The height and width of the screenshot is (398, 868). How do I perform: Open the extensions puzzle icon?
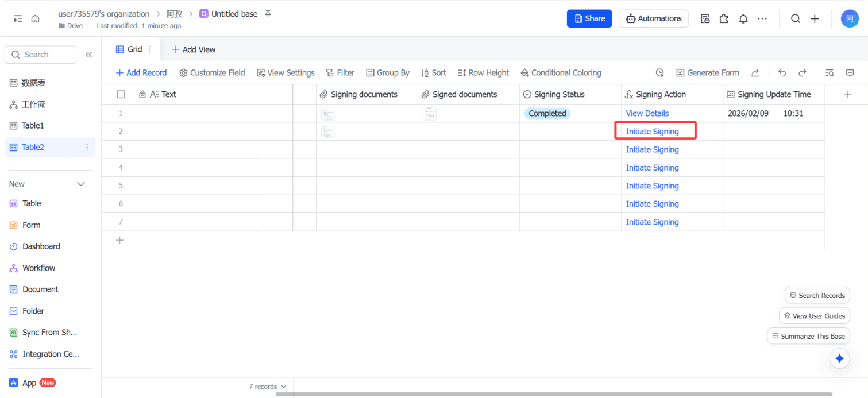click(x=724, y=18)
